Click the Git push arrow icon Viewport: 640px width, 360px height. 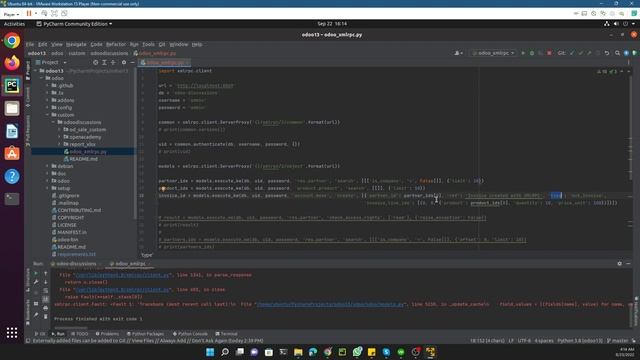pyautogui.click(x=589, y=53)
